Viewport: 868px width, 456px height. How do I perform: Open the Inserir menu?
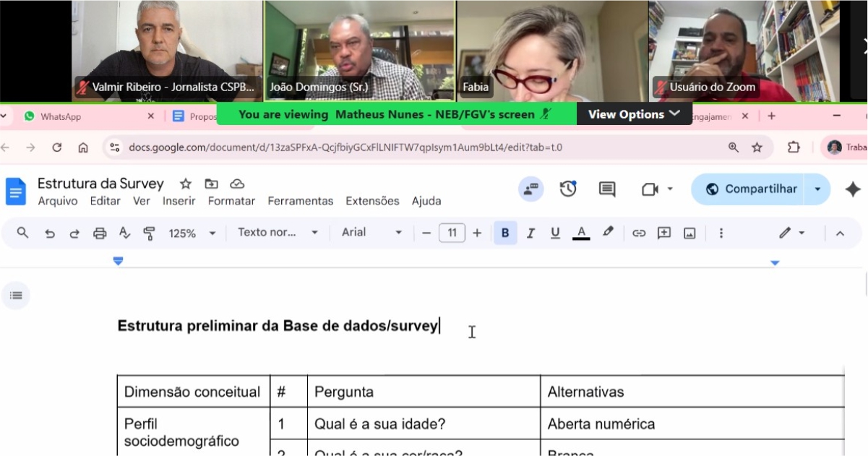click(179, 201)
